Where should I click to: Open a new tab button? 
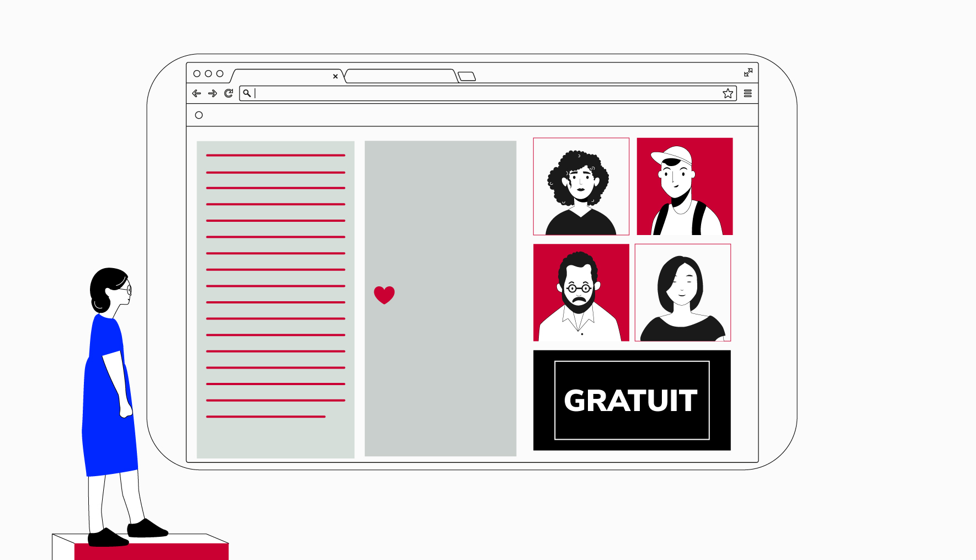click(x=467, y=76)
